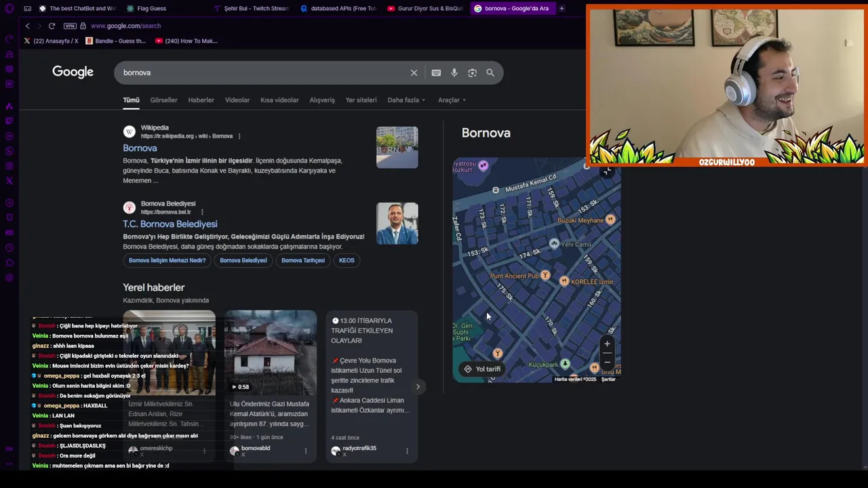Viewport: 868px width, 488px height.
Task: Open the Bornova Wikipedia result link
Action: 140,148
